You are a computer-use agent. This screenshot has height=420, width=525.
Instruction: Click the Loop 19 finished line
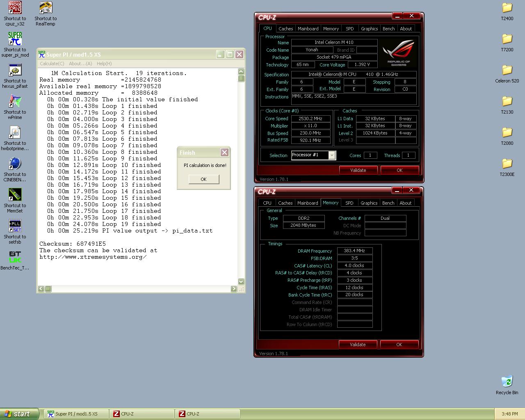click(104, 224)
